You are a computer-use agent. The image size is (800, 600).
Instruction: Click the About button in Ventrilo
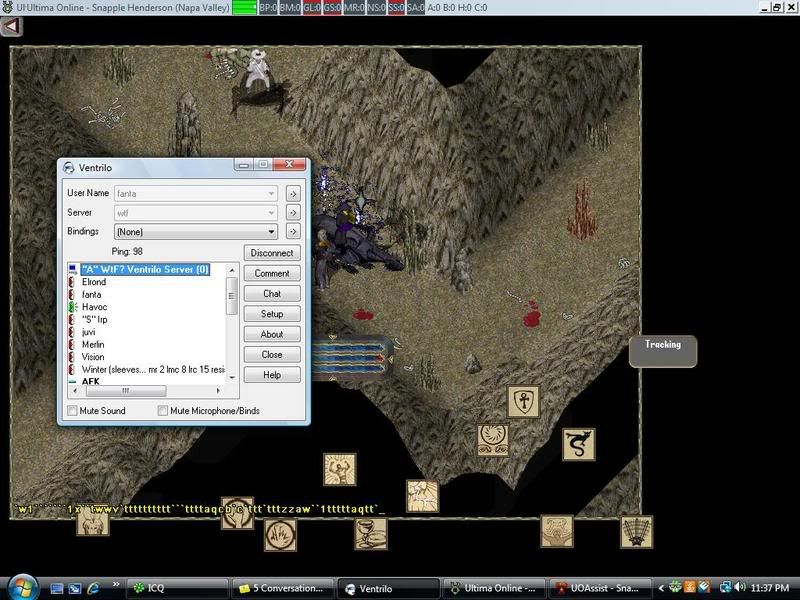[272, 335]
